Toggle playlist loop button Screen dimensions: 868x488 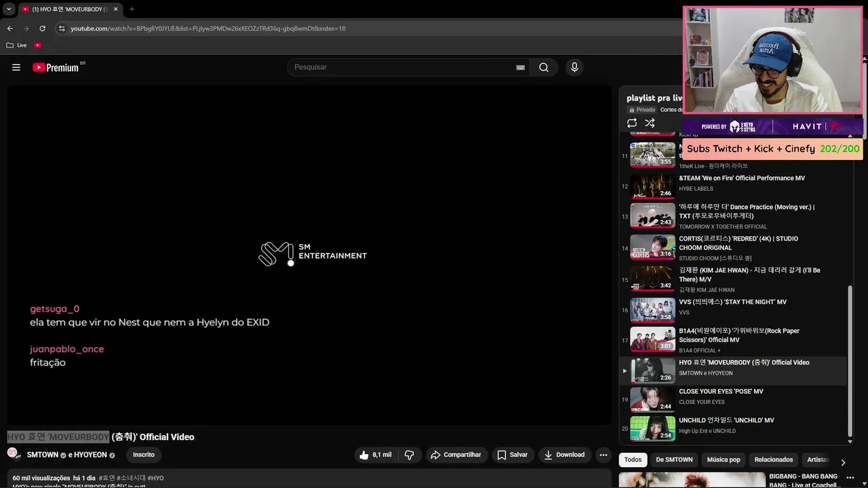click(632, 123)
